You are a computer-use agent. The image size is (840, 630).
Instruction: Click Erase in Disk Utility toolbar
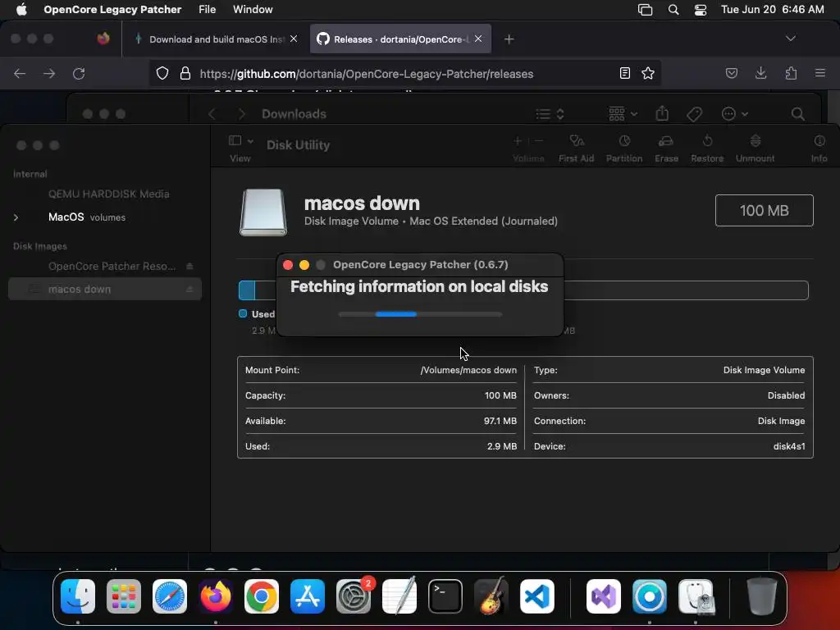(666, 148)
